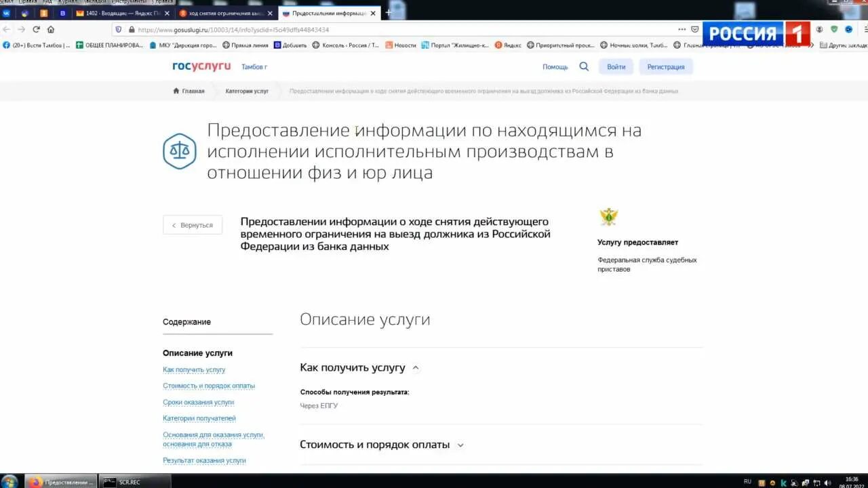Click the blue round extension icon

pyautogui.click(x=848, y=29)
